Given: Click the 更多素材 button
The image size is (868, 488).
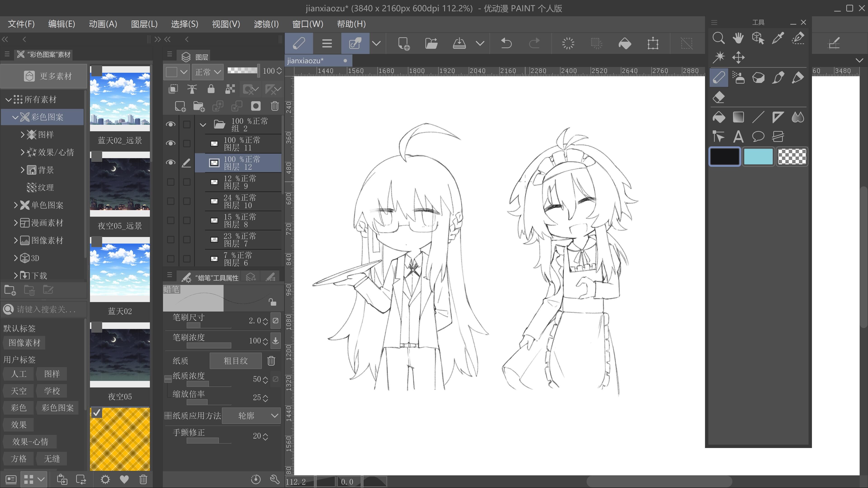Looking at the screenshot, I should click(x=44, y=76).
